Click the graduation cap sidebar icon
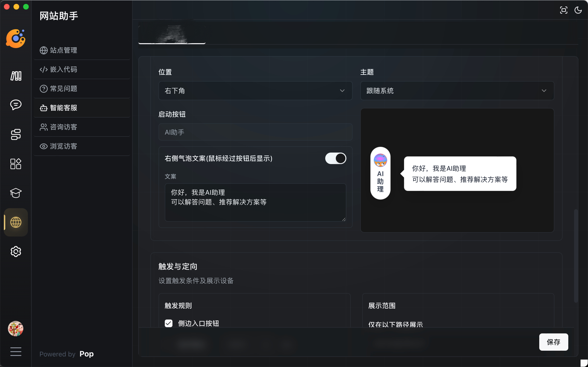The height and width of the screenshot is (367, 588). pyautogui.click(x=16, y=193)
